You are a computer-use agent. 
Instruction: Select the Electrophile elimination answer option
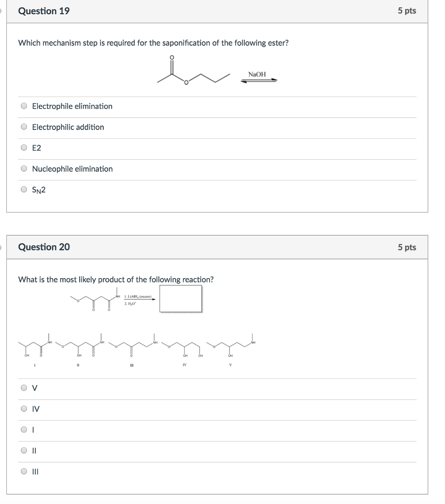pos(24,106)
